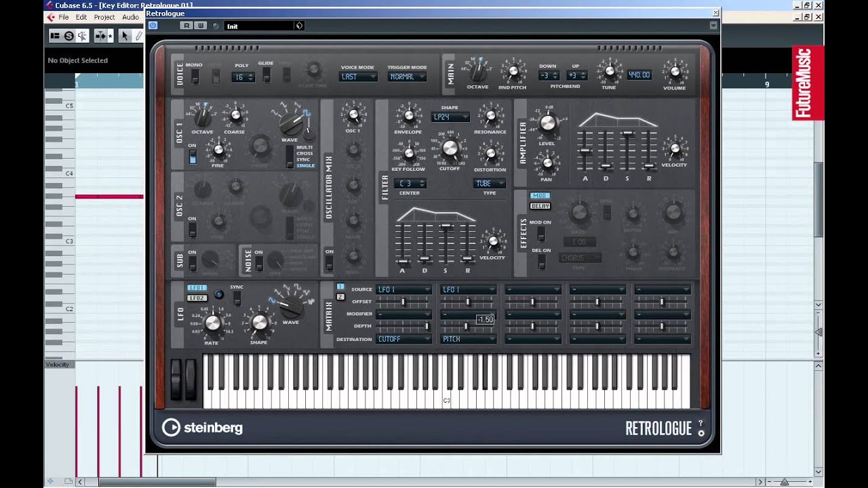Switch to matrix page 1 tab
The width and height of the screenshot is (868, 488).
(340, 287)
